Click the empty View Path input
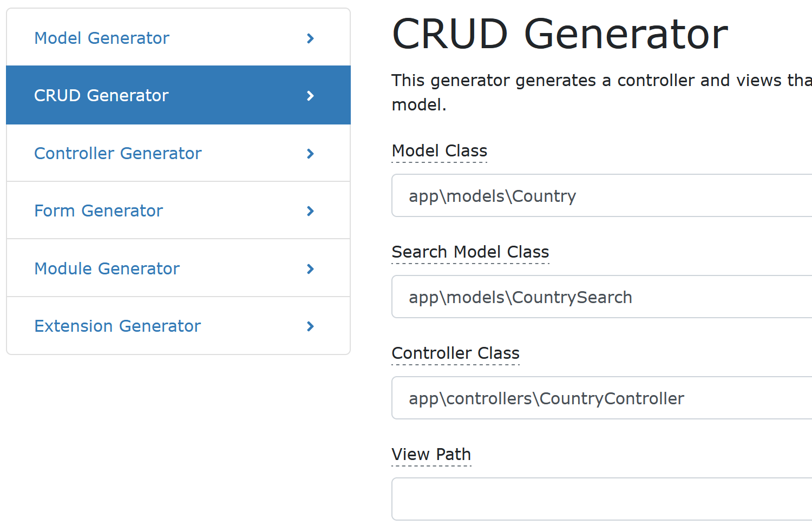The width and height of the screenshot is (812, 532). pos(601,500)
